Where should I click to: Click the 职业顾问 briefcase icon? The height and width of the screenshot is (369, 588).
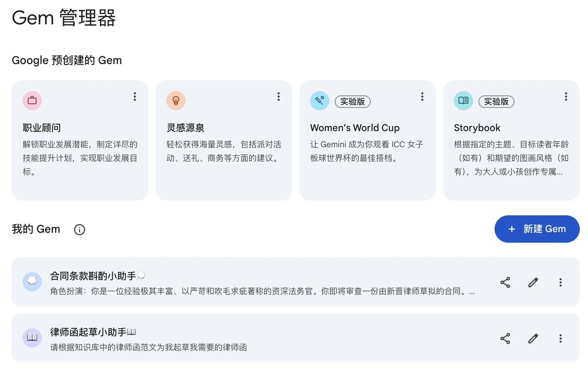[x=32, y=100]
